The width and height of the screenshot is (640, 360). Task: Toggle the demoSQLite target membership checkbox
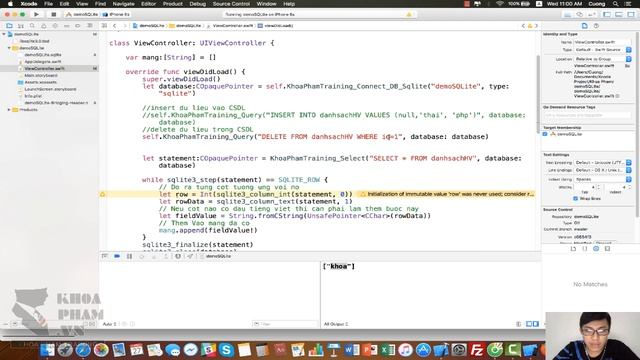coord(545,134)
